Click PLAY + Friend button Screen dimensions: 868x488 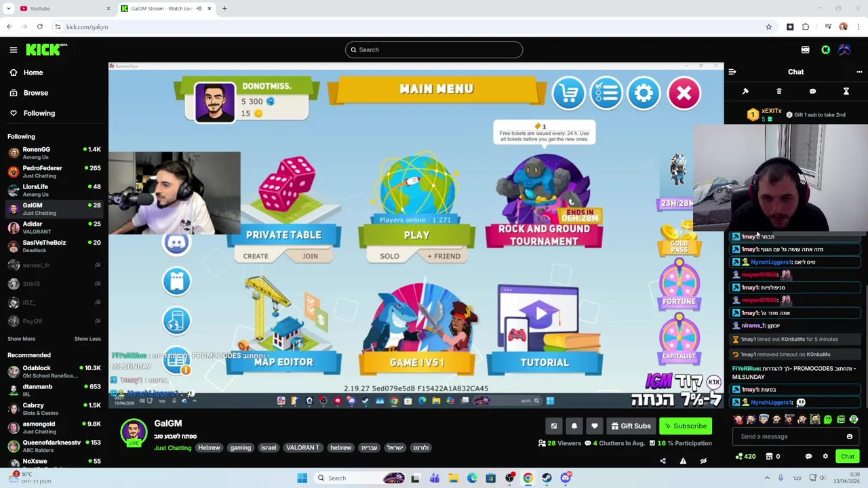[x=444, y=256]
